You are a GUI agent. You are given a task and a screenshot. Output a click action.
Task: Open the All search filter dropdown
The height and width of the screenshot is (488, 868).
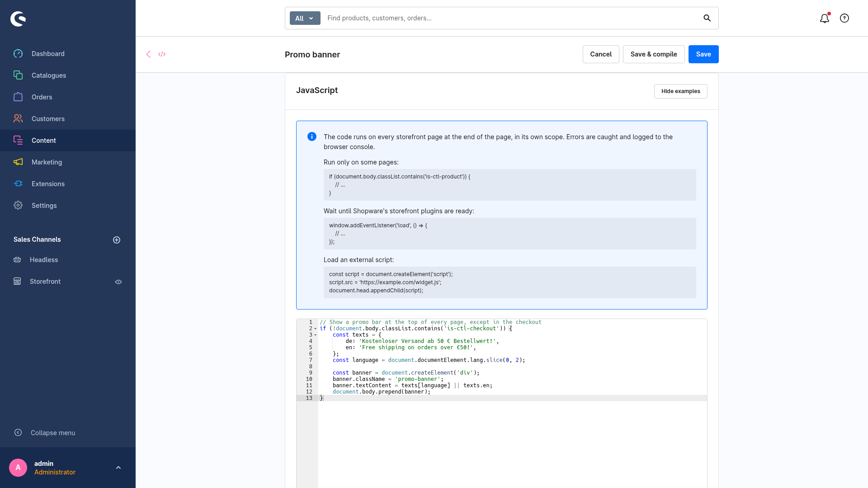pyautogui.click(x=305, y=18)
